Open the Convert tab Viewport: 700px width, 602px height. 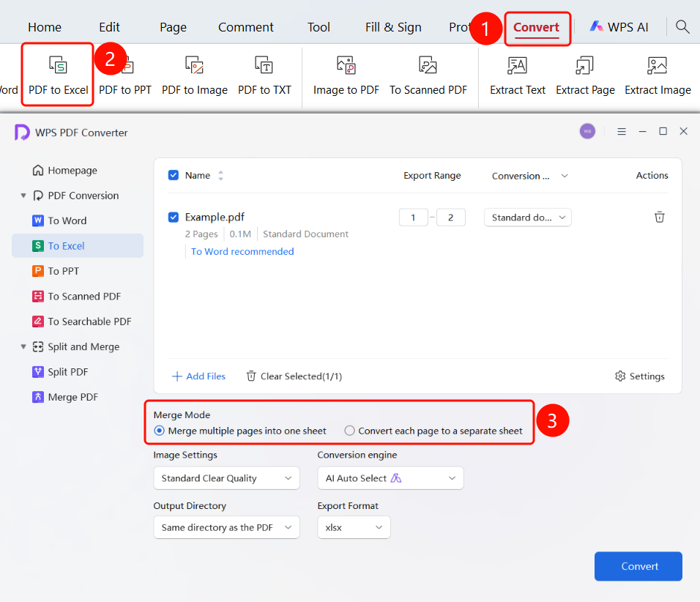tap(536, 27)
